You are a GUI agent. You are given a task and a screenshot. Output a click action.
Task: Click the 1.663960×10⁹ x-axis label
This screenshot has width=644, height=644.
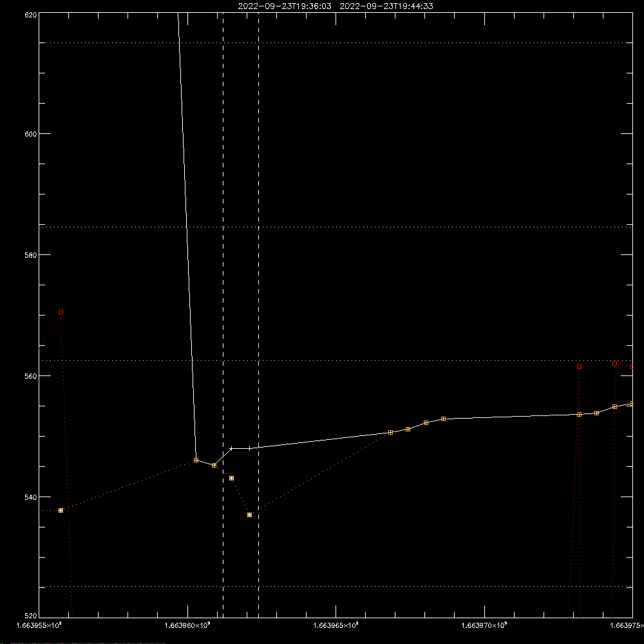pos(187,625)
